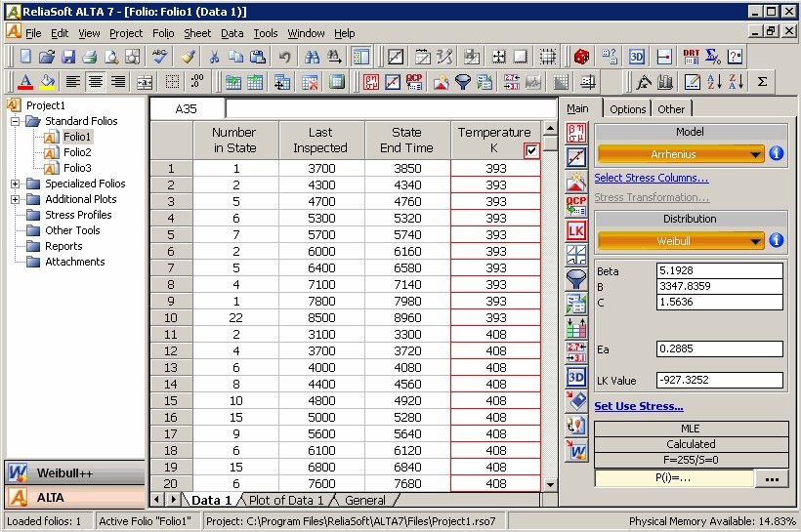Viewport: 801px width, 532px height.
Task: Click the funnel filter icon in side panel
Action: point(576,279)
